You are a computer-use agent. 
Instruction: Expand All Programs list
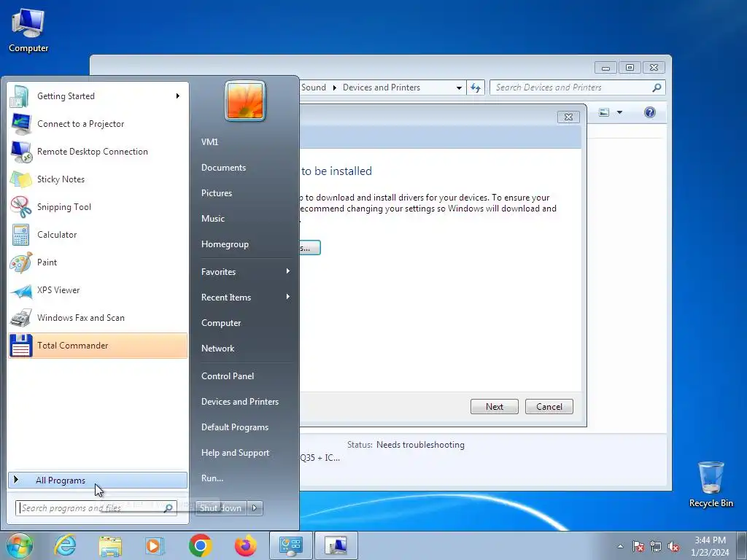point(98,480)
